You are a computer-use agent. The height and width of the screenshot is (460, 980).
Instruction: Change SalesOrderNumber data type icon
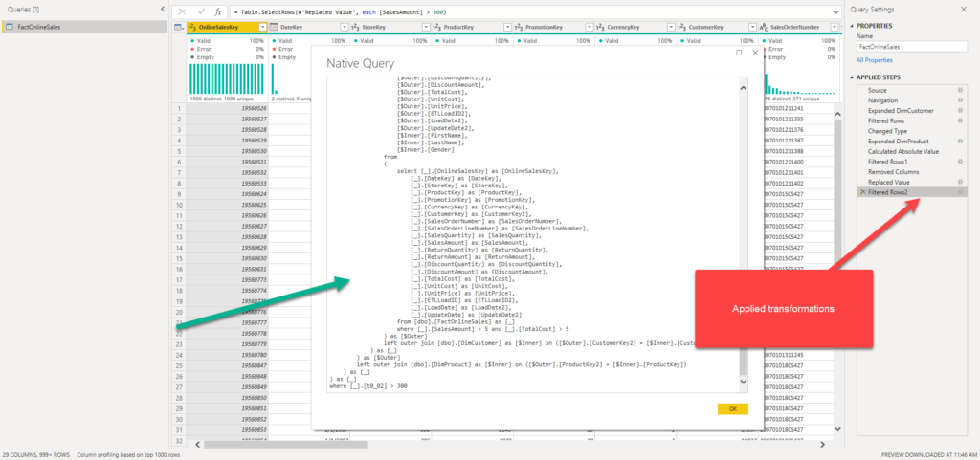pyautogui.click(x=763, y=28)
